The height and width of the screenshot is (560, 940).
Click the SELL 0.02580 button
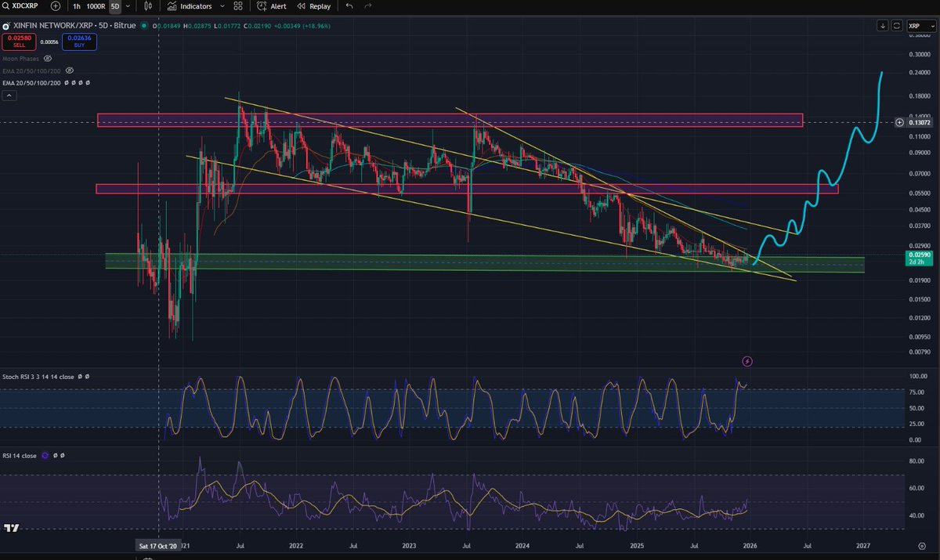click(x=20, y=42)
